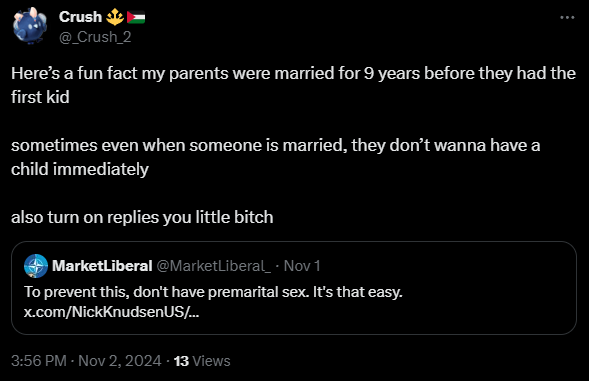Viewport: 589px width, 381px height.
Task: Open the Crush profile avatar
Action: 30,26
